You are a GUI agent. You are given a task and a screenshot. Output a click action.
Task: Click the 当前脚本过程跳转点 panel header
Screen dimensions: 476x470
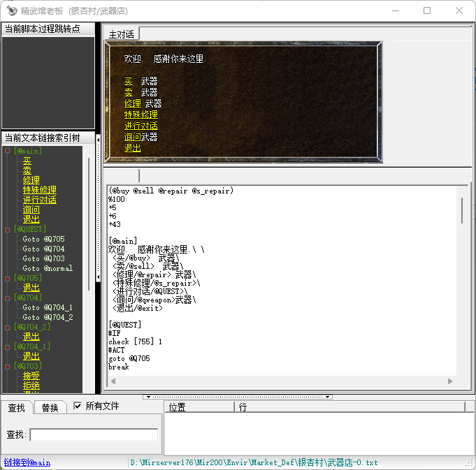point(48,29)
